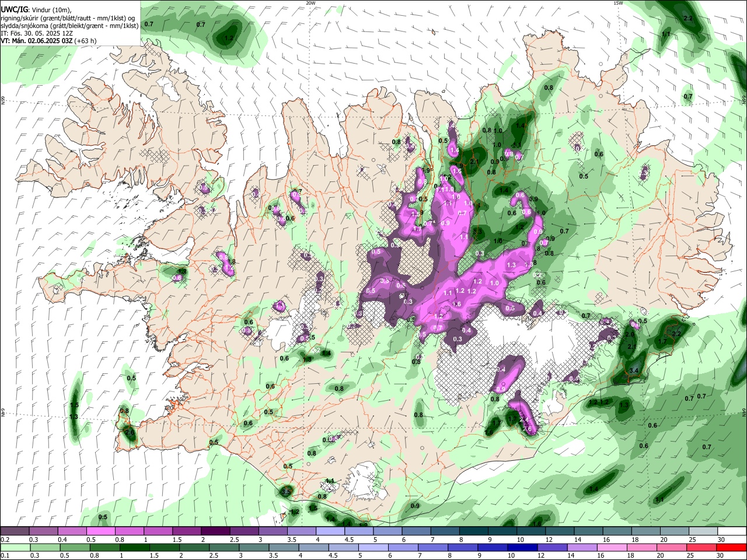Click the 12 label on the purple scale
The height and width of the screenshot is (560, 747).
[x=549, y=540]
